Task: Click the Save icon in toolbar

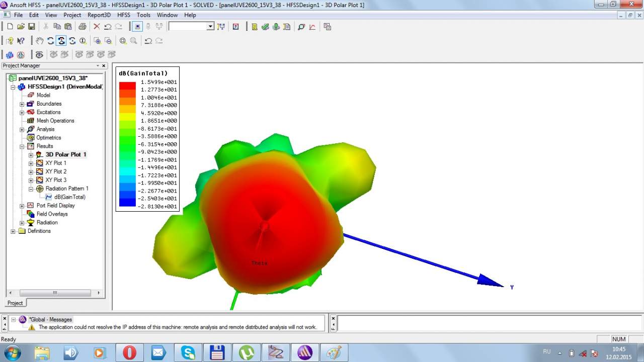Action: pyautogui.click(x=31, y=27)
